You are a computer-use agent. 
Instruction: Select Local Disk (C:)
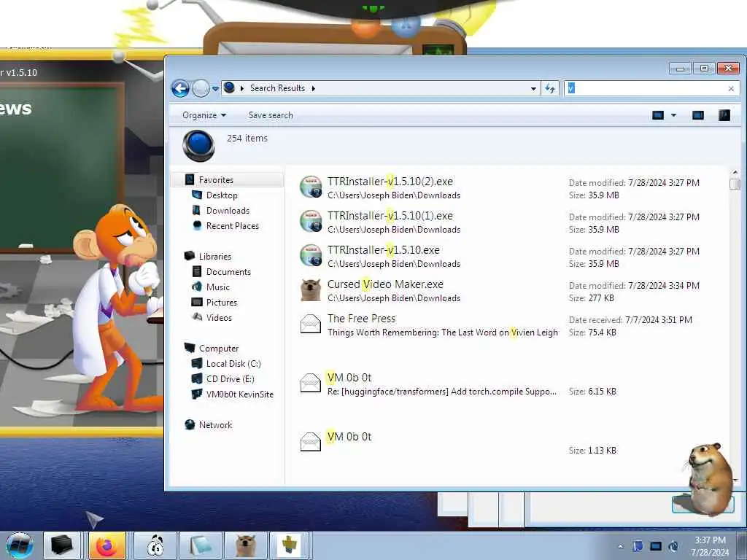point(233,364)
